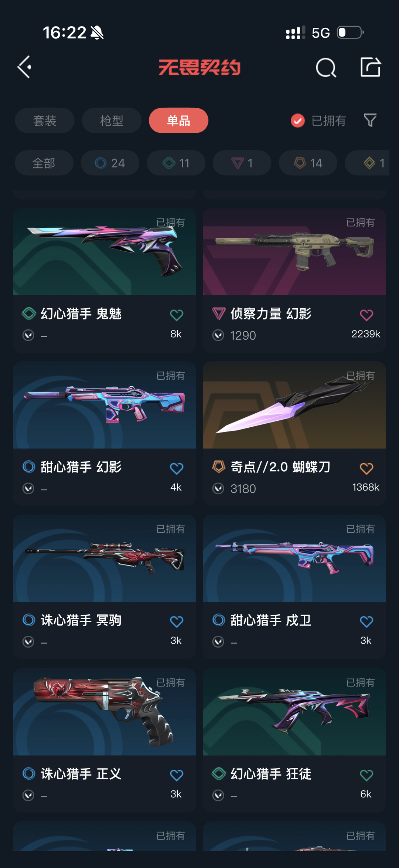Select the 单品 tab
The height and width of the screenshot is (868, 399).
coord(178,121)
